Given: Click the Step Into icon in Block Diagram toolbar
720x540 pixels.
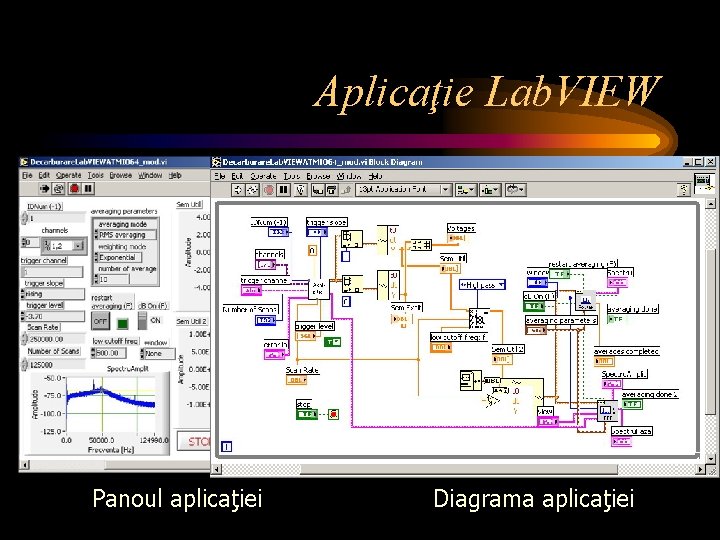Looking at the screenshot, I should point(317,190).
